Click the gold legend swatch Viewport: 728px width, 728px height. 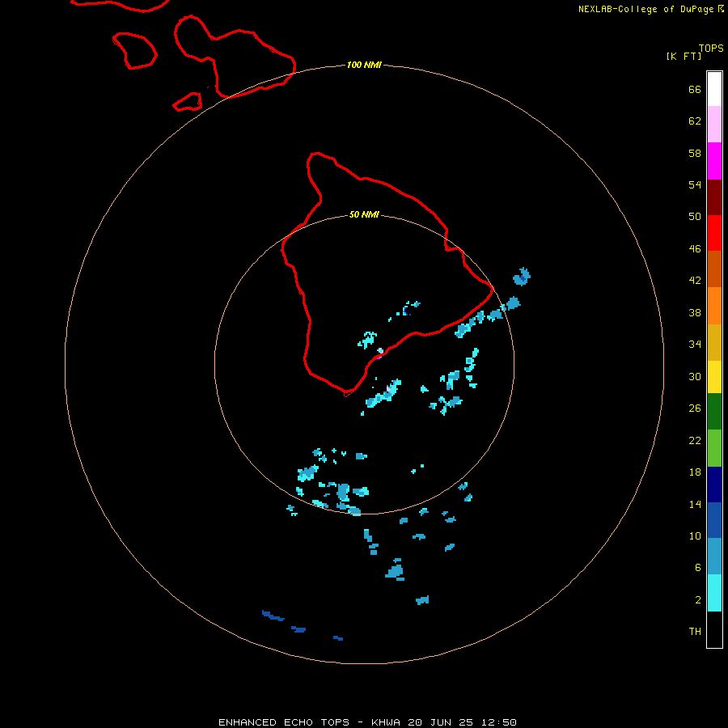tap(714, 342)
